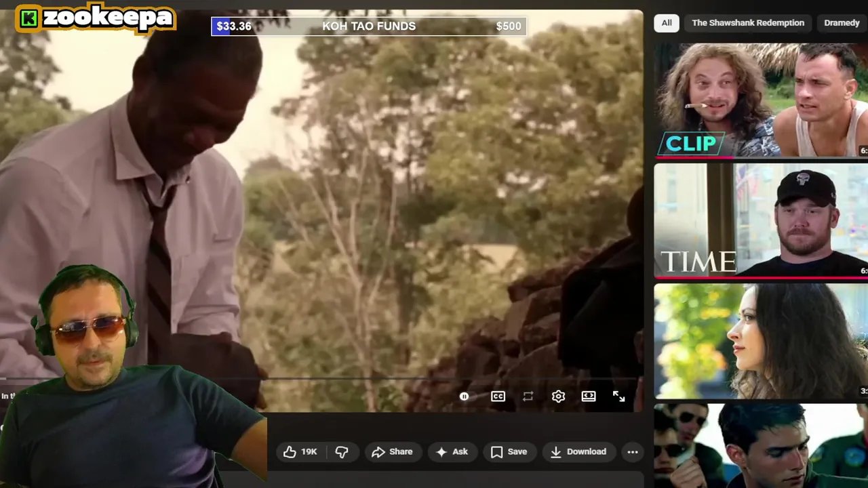
Task: Select the Dramedy filter chip
Action: click(842, 23)
